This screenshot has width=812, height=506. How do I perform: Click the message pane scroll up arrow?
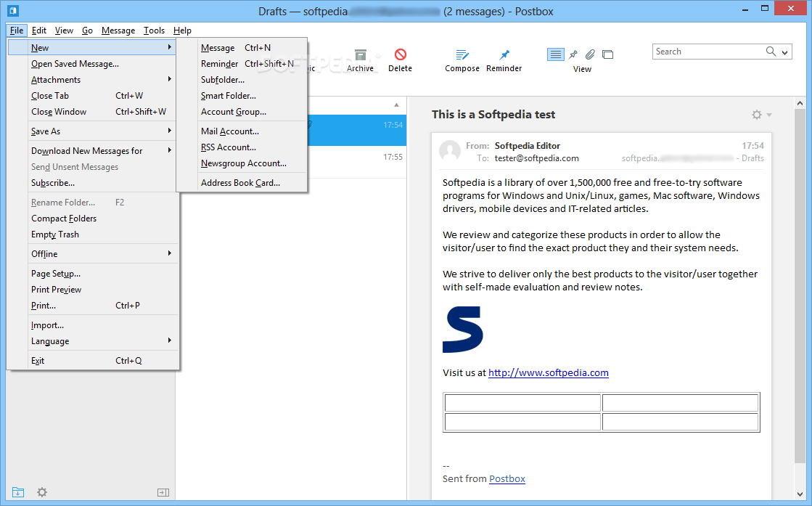(800, 104)
